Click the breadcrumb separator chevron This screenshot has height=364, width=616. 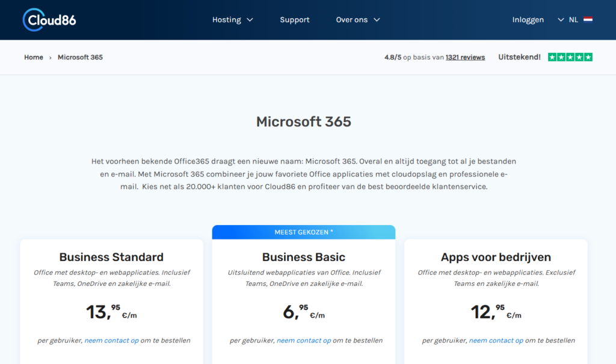click(51, 58)
